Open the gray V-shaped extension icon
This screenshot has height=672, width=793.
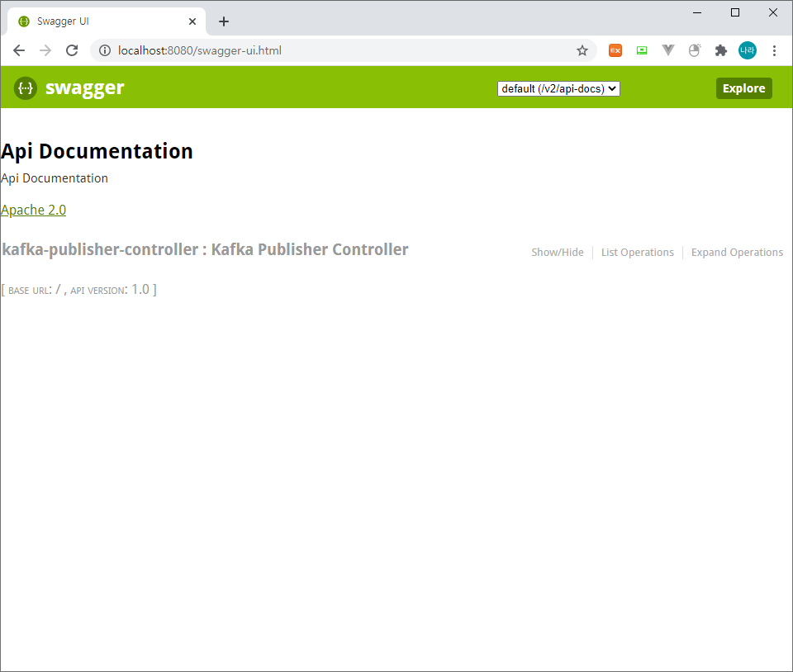668,50
